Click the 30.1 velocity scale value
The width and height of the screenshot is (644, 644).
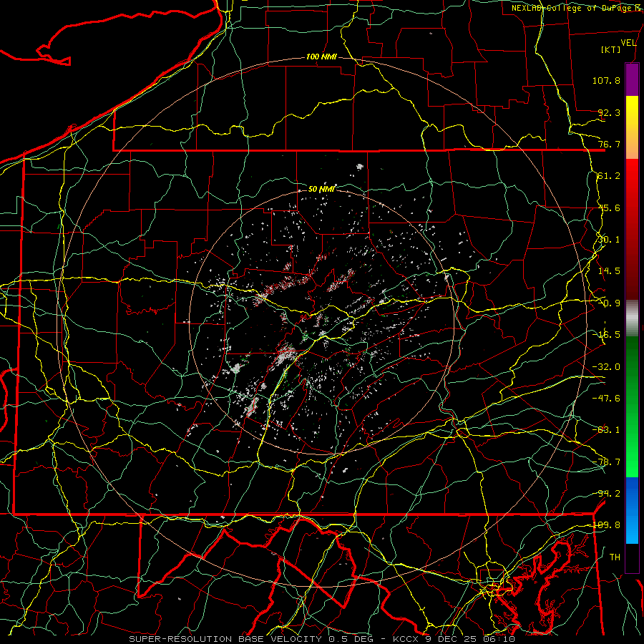pyautogui.click(x=609, y=240)
